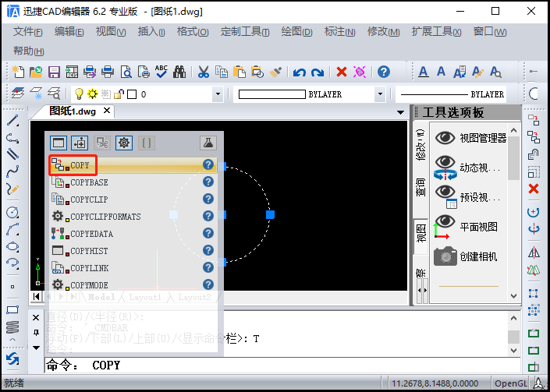The width and height of the screenshot is (550, 392).
Task: Click the ACIS import icon
Action: click(x=72, y=72)
